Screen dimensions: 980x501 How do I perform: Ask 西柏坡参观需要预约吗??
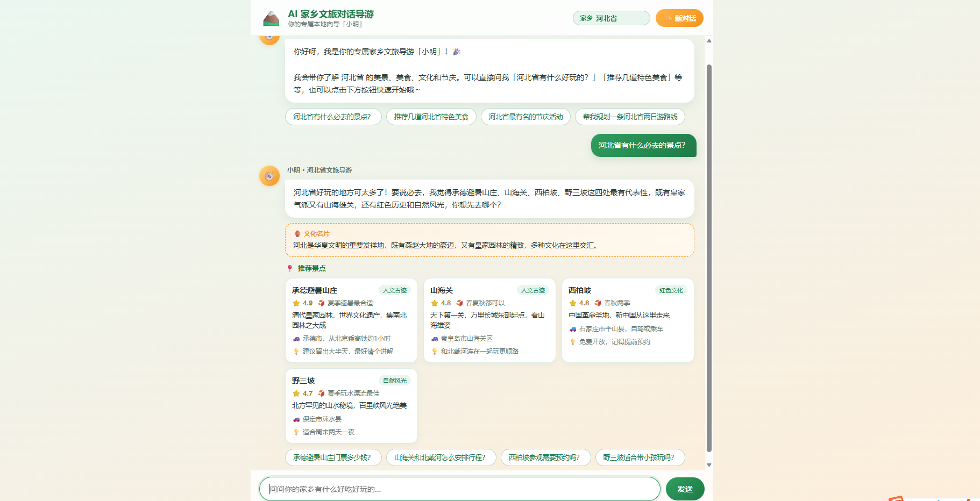[x=546, y=457]
